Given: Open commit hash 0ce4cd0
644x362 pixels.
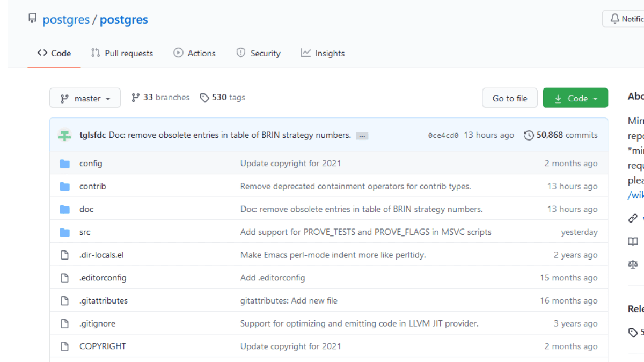Looking at the screenshot, I should coord(443,136).
